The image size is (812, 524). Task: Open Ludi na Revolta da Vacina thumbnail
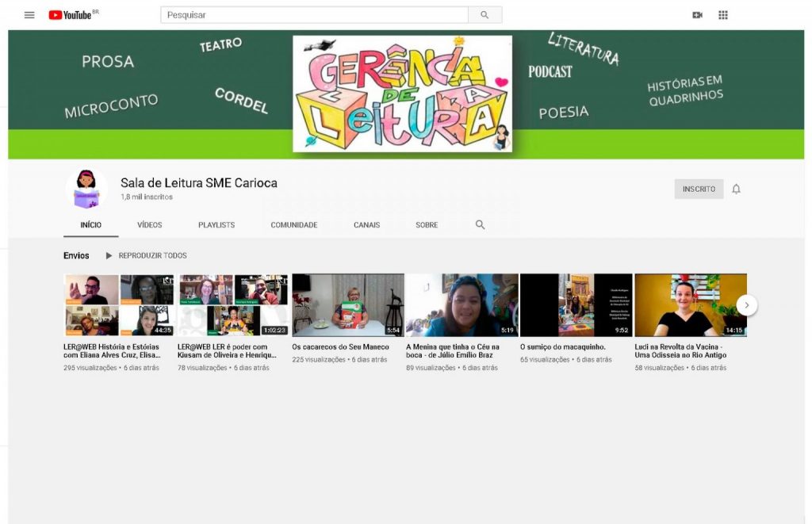[x=691, y=305]
